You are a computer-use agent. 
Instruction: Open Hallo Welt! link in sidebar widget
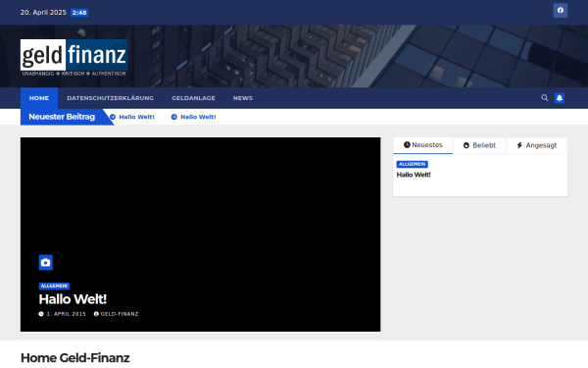pos(414,175)
